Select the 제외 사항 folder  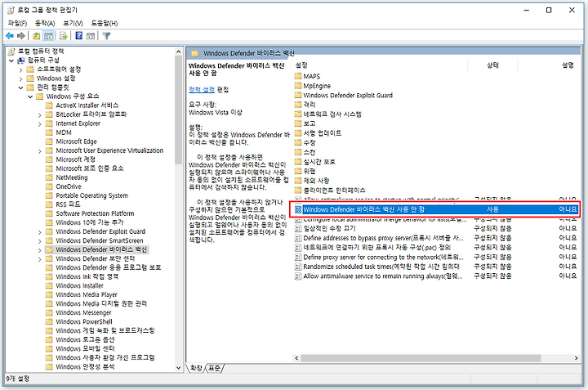pyautogui.click(x=312, y=181)
